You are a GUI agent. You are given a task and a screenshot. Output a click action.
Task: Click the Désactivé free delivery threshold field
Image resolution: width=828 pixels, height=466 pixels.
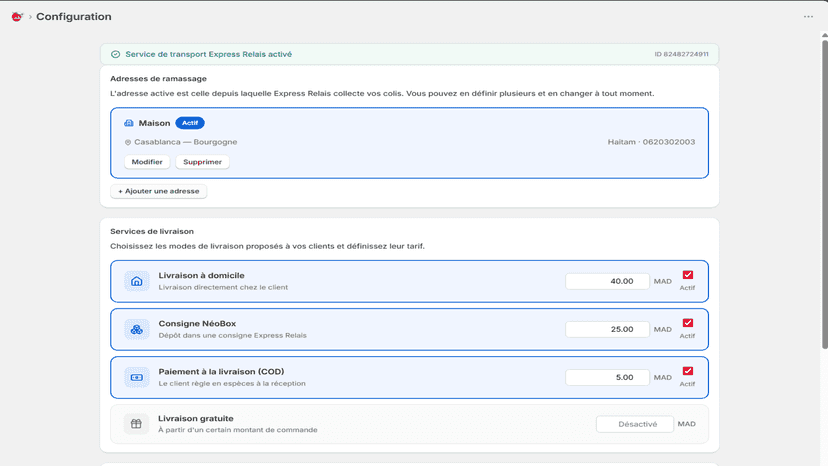tap(635, 424)
